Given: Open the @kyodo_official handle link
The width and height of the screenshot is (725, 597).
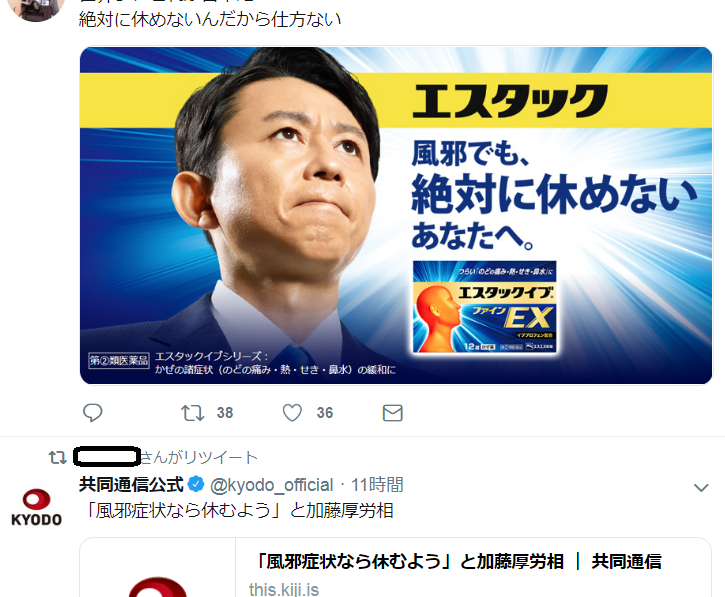Looking at the screenshot, I should point(271,485).
